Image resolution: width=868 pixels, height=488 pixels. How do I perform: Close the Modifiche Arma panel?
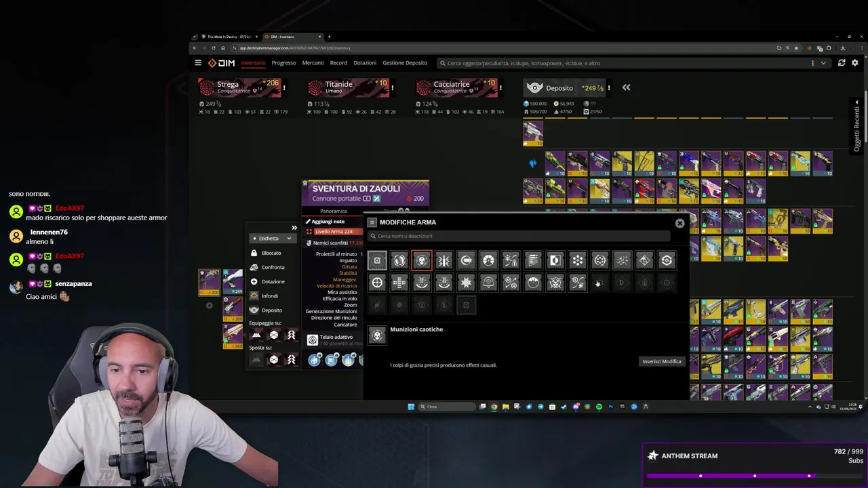[679, 223]
